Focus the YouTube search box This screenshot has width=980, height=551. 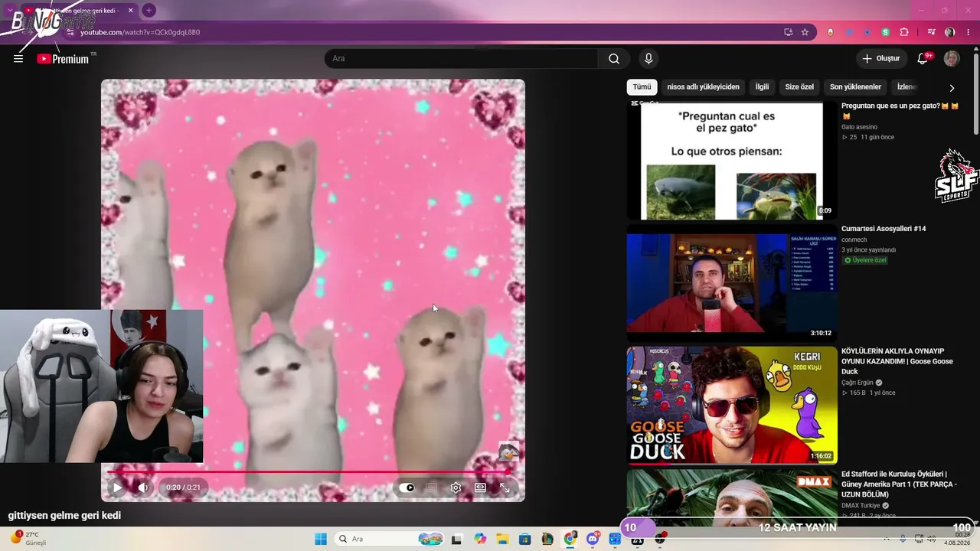pos(461,59)
